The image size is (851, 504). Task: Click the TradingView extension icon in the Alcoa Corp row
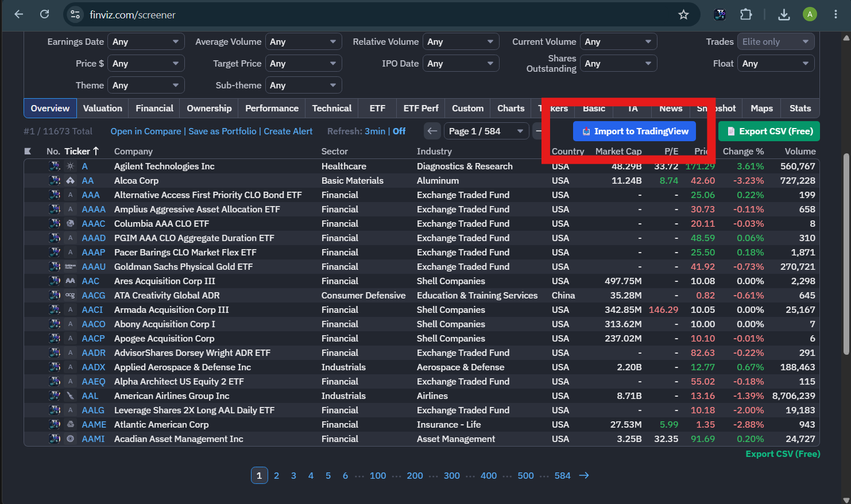(x=55, y=180)
